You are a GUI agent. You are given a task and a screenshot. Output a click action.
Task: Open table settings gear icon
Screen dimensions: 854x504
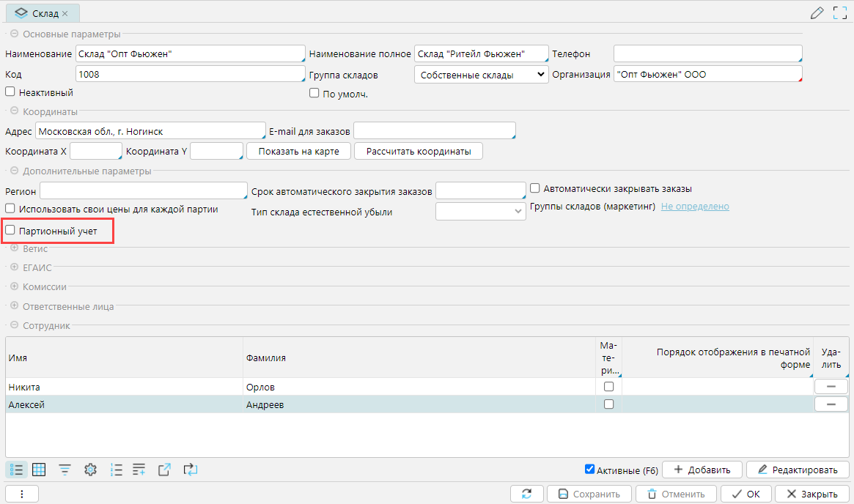(91, 470)
